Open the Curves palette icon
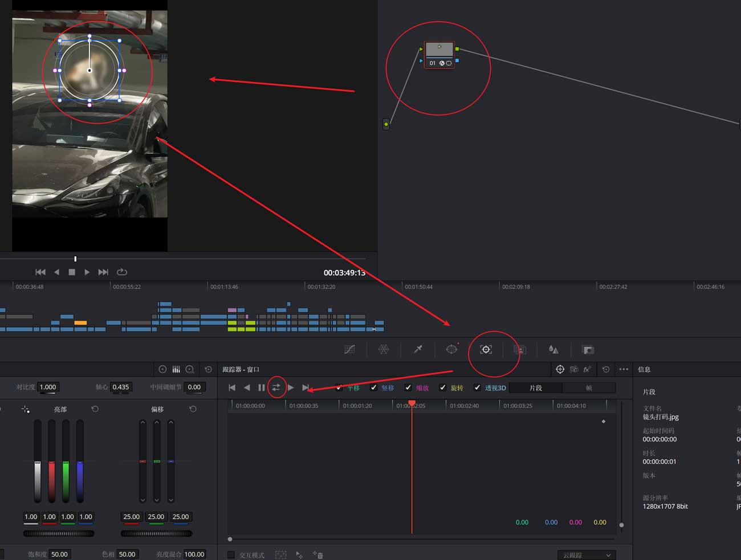 tap(349, 349)
